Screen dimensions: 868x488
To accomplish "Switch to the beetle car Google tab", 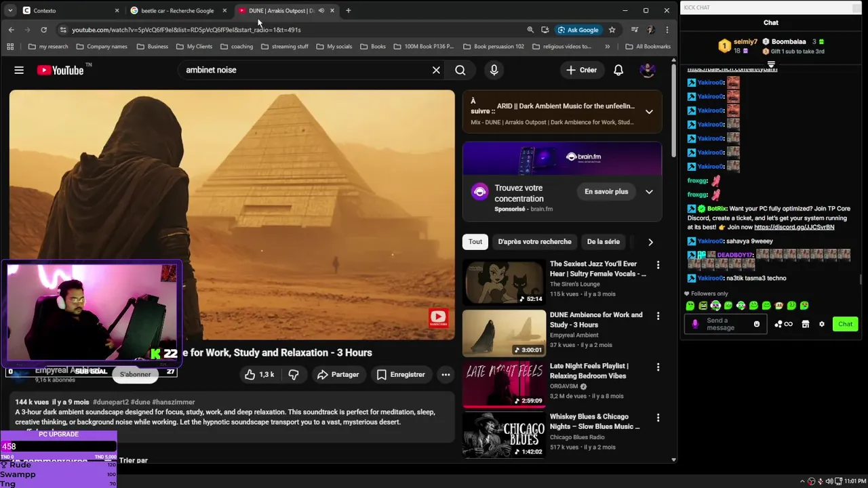I will 178,11.
